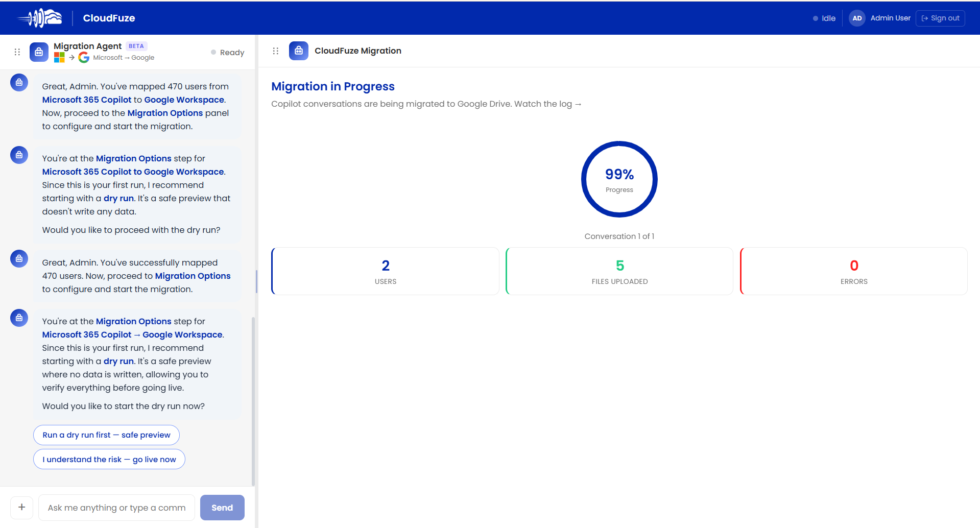Click the CloudFuze logo icon
The image size is (980, 528).
point(40,18)
